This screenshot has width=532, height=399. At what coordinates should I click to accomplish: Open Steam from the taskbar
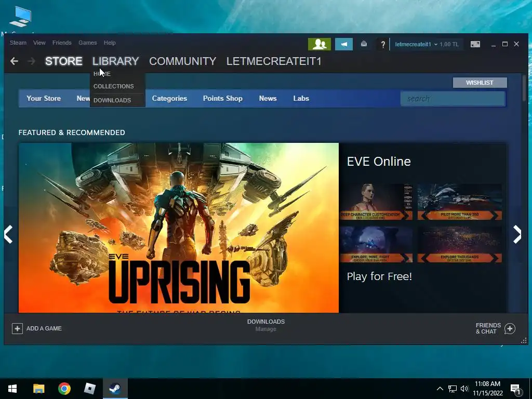[x=115, y=389]
